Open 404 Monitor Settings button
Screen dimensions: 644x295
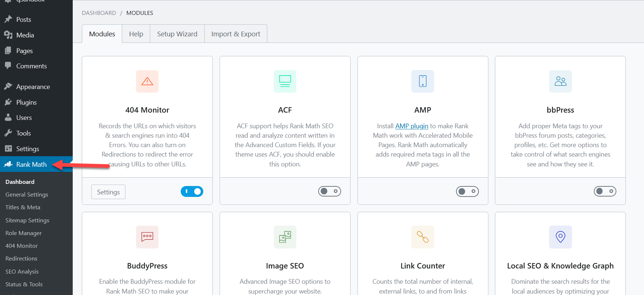tap(108, 192)
